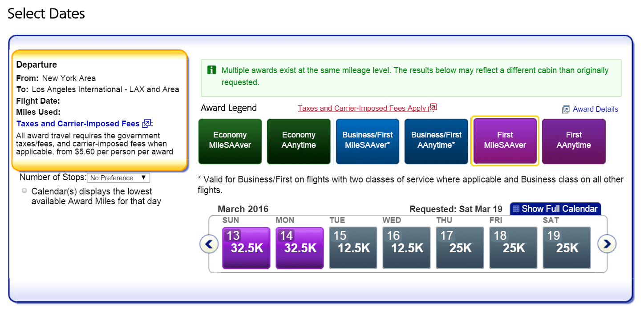Open the Number of Stops dropdown
The image size is (644, 311).
click(118, 178)
